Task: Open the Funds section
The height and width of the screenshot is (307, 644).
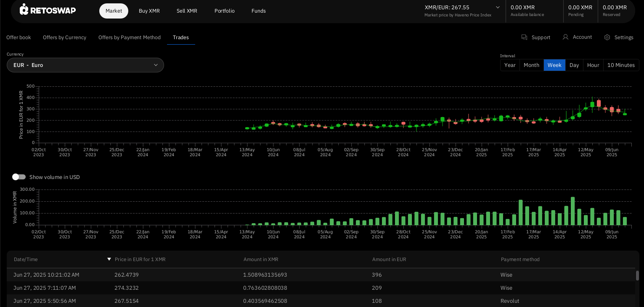Action: pos(259,11)
